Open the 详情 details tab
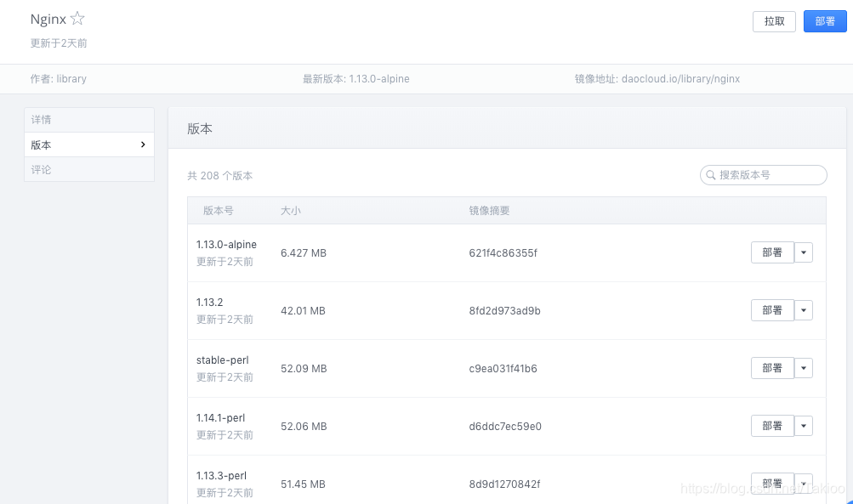The image size is (853, 504). pos(89,120)
